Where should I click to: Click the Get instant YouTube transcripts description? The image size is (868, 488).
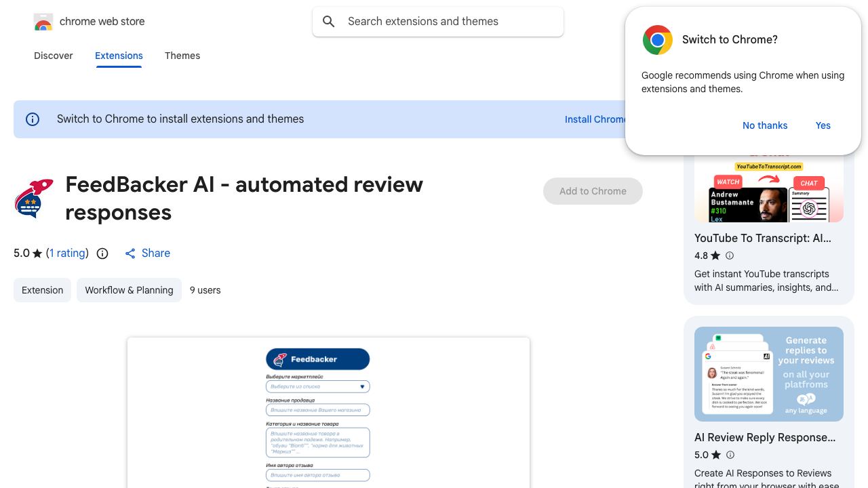[766, 281]
